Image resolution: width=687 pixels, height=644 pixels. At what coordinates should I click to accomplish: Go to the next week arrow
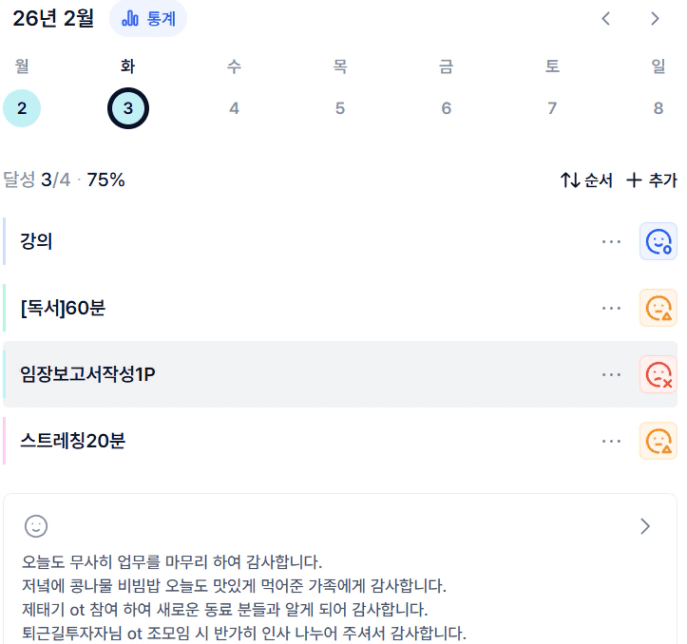(655, 19)
